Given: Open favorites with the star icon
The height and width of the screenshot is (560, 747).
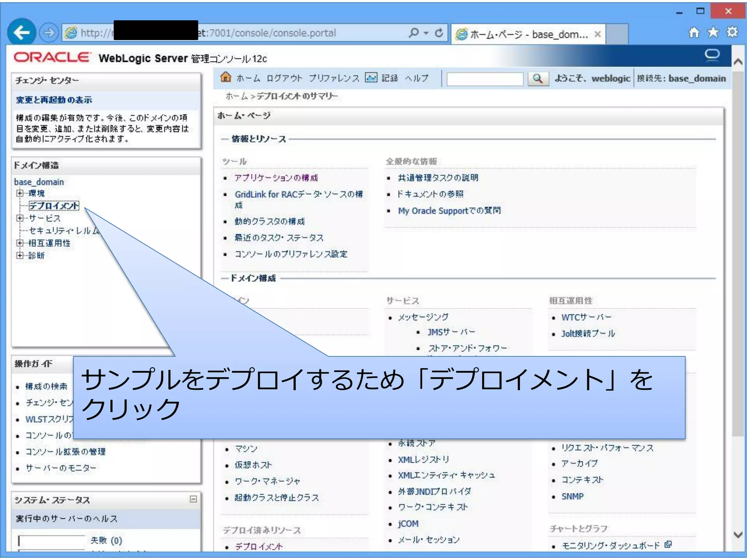Looking at the screenshot, I should click(x=713, y=32).
